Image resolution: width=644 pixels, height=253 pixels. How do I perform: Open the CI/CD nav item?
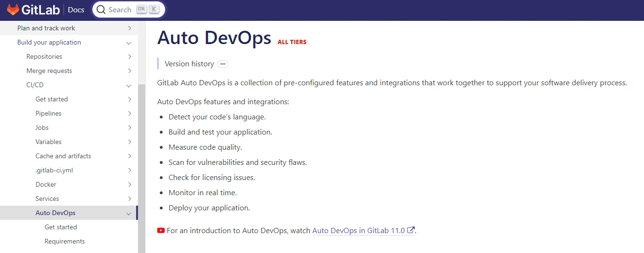(x=35, y=85)
